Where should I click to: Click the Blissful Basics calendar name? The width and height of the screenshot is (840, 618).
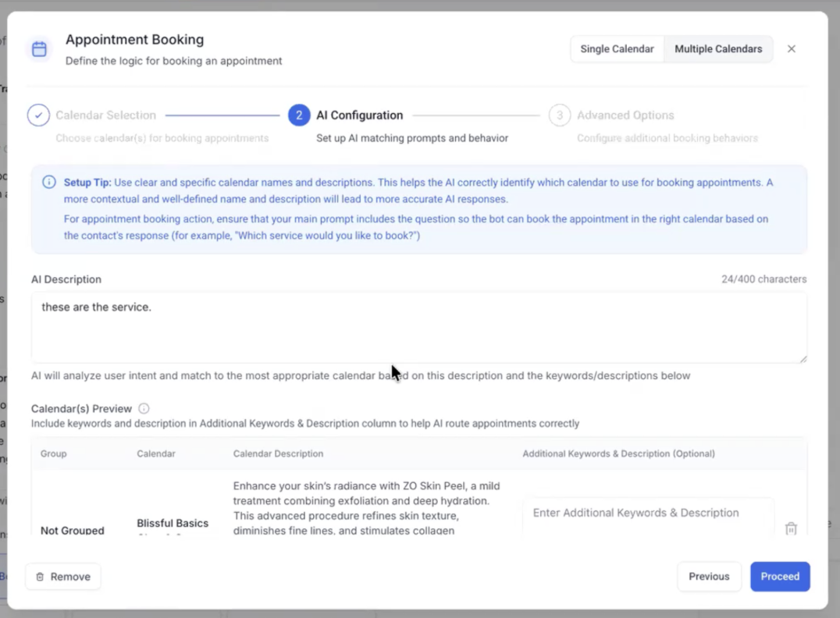[x=173, y=524]
